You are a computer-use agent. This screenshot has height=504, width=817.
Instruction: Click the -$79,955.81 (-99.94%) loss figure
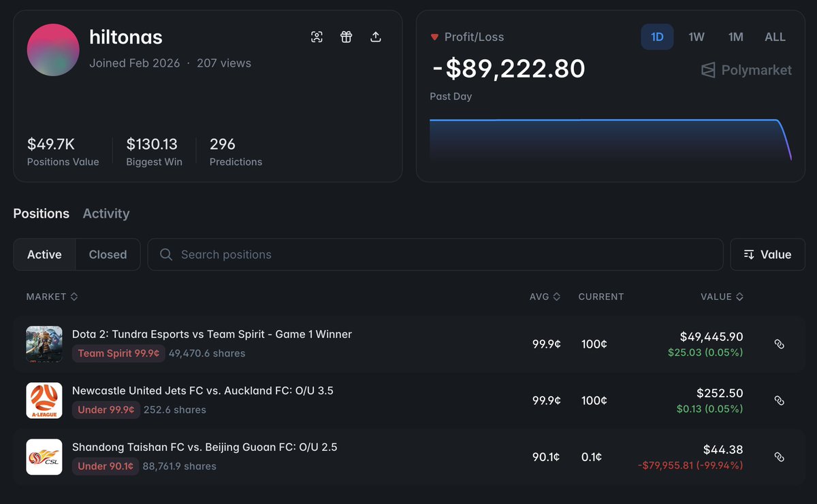[690, 465]
